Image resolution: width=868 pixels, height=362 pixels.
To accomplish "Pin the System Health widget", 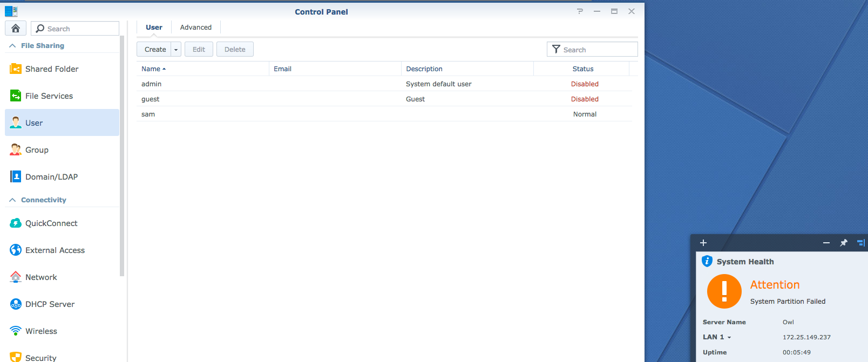I will [x=844, y=243].
